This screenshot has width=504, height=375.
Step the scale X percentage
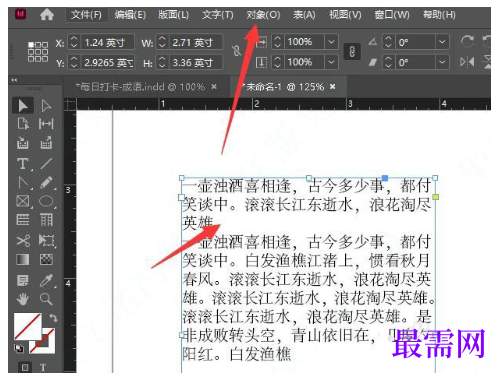click(277, 42)
